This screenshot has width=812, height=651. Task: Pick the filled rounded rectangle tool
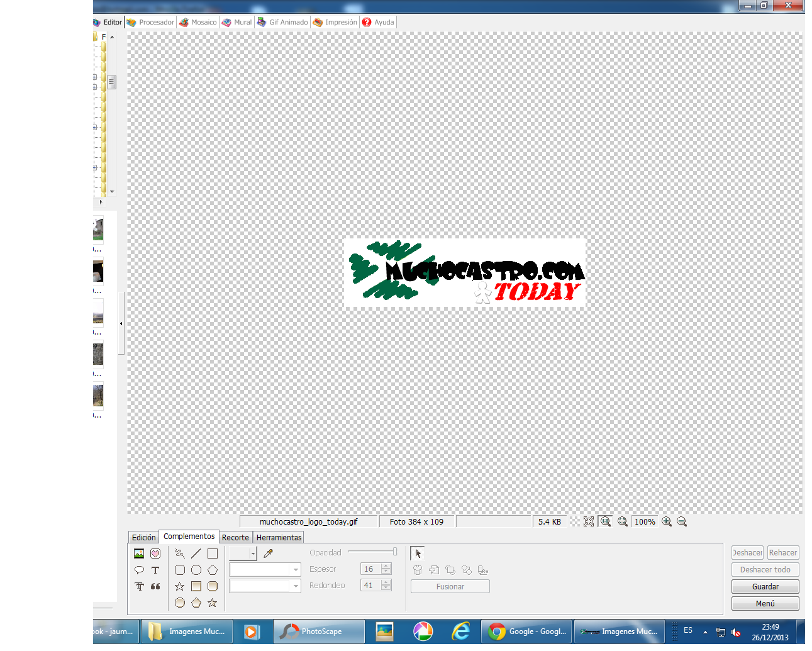(x=213, y=586)
